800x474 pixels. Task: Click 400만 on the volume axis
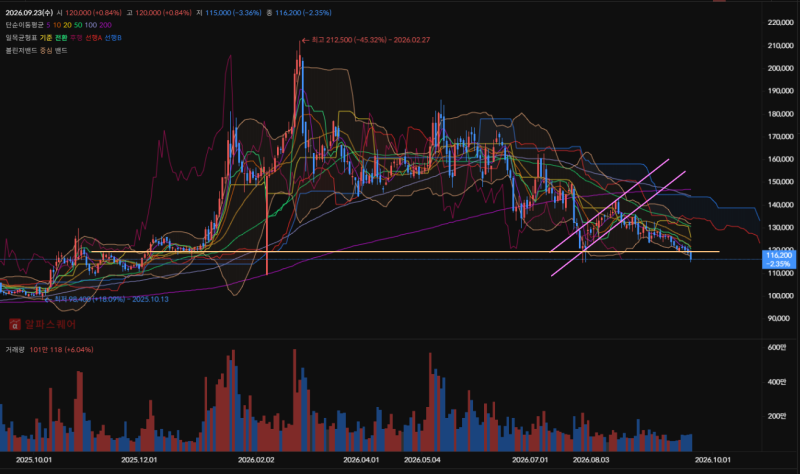(x=777, y=382)
